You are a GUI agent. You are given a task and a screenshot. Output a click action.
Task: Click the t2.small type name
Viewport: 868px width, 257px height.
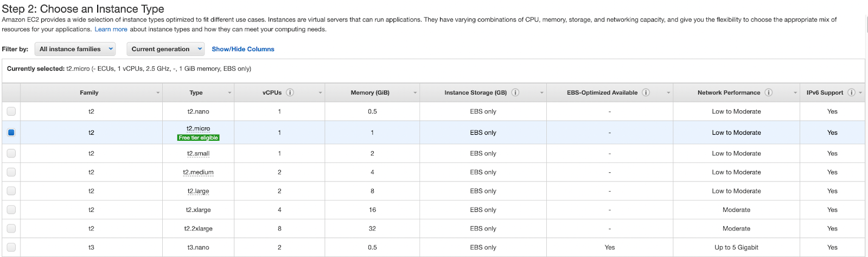pos(198,153)
